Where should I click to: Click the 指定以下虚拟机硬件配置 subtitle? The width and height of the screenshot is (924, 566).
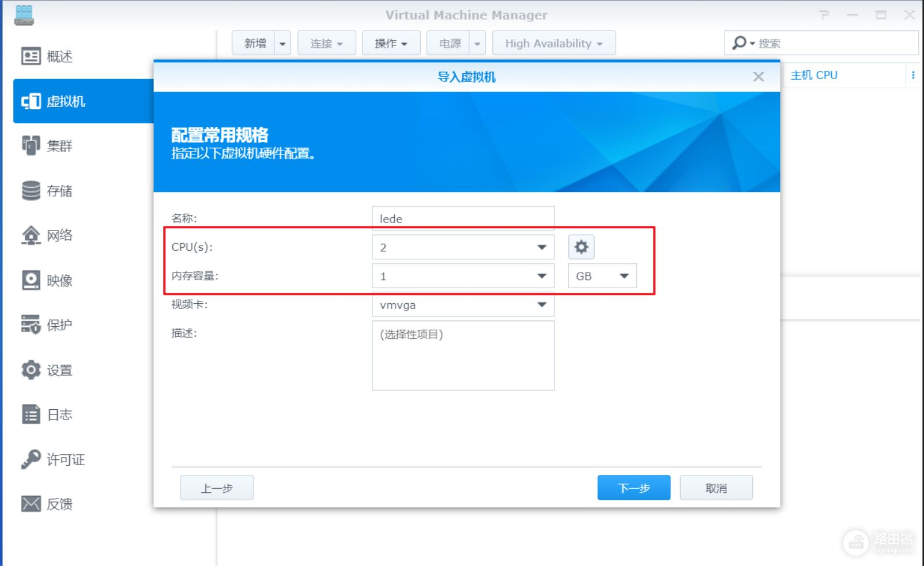click(243, 154)
